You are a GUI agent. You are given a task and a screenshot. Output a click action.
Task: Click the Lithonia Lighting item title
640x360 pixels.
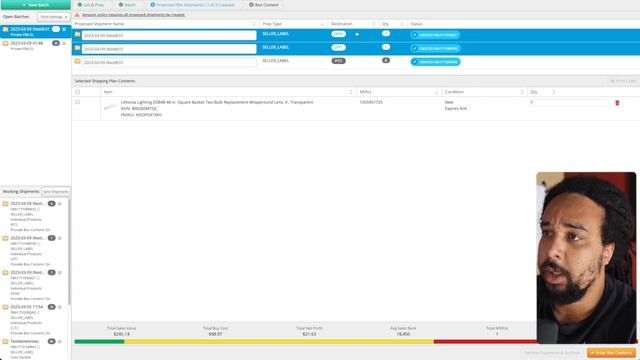[217, 102]
